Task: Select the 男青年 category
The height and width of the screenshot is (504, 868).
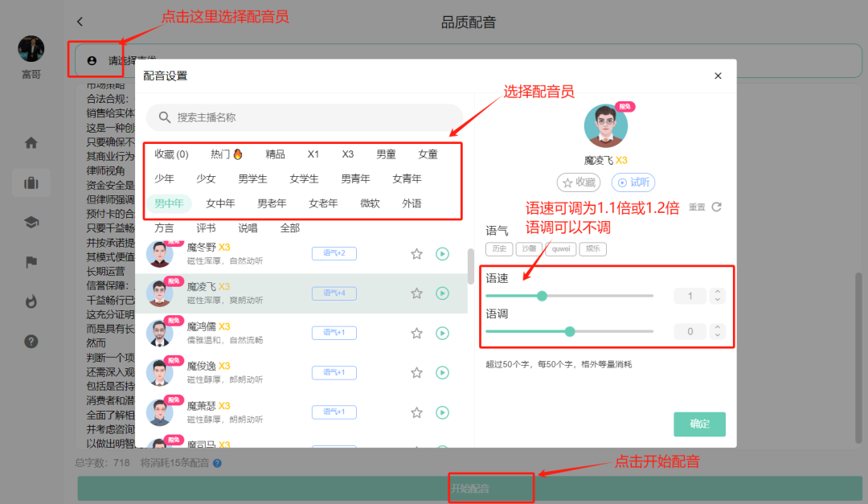Action: 355,179
